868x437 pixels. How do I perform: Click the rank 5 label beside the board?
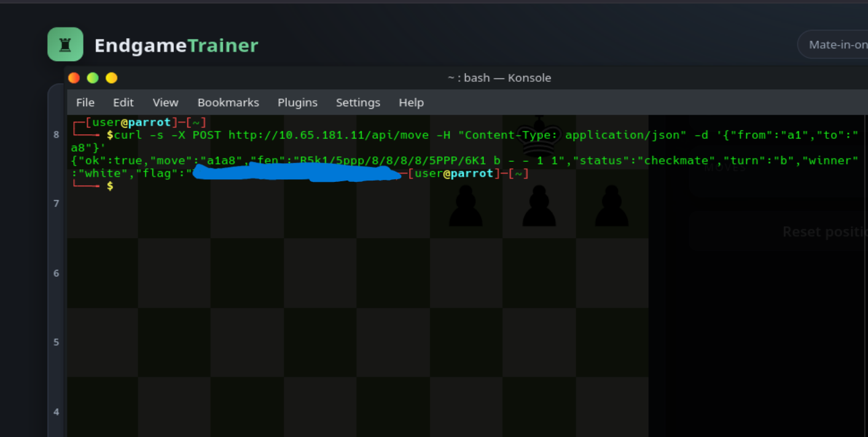[x=56, y=342]
